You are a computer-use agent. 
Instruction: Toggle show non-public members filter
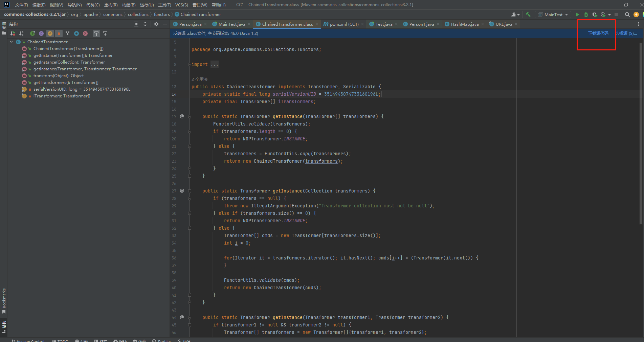tap(59, 33)
